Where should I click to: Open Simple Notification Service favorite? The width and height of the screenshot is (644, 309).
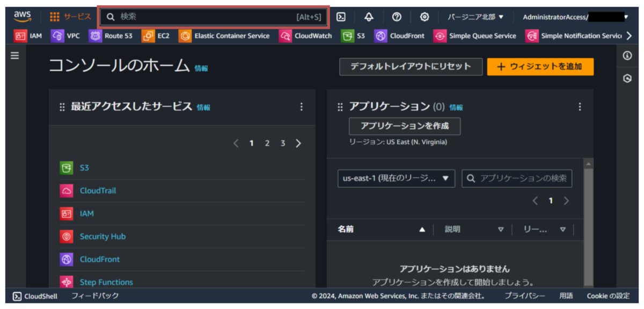click(574, 36)
